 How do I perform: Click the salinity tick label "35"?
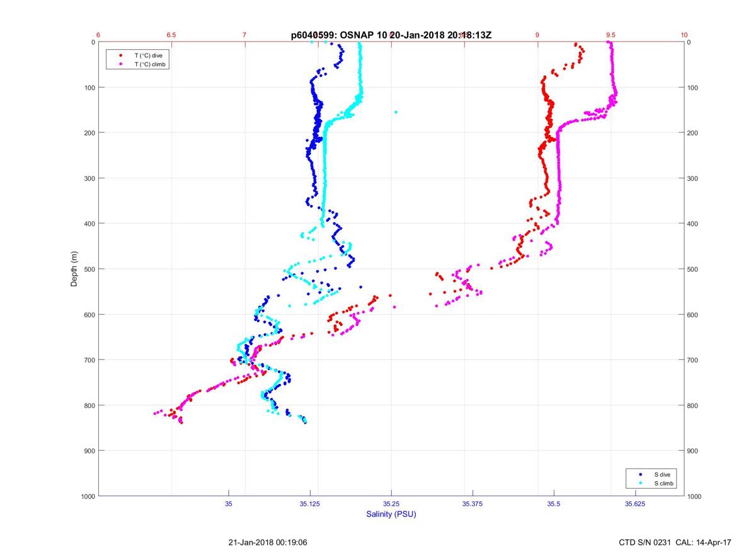229,504
